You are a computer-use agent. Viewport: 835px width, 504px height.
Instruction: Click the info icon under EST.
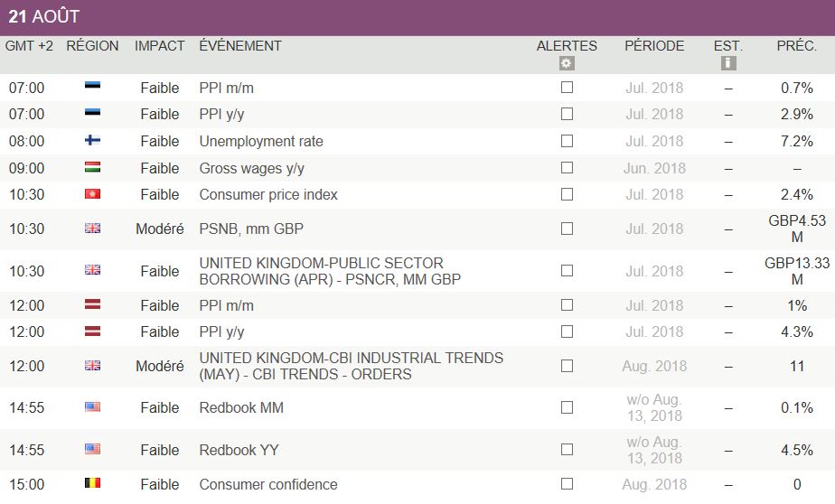pyautogui.click(x=728, y=63)
